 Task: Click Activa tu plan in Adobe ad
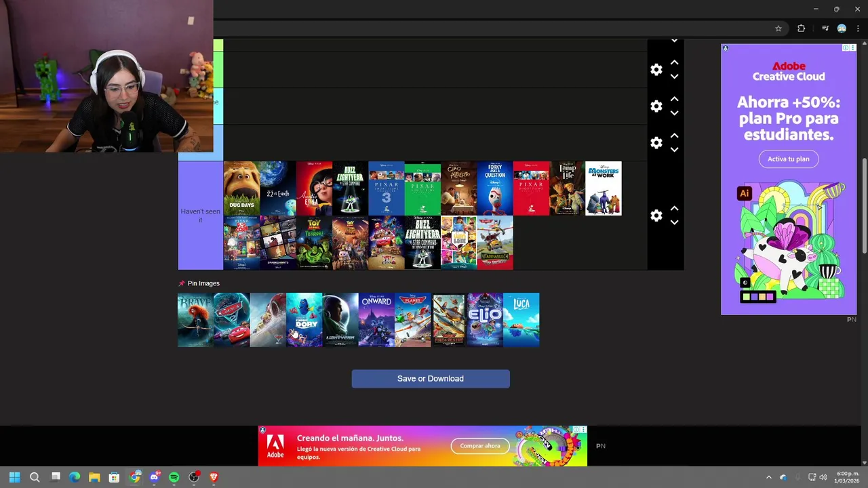pos(789,159)
